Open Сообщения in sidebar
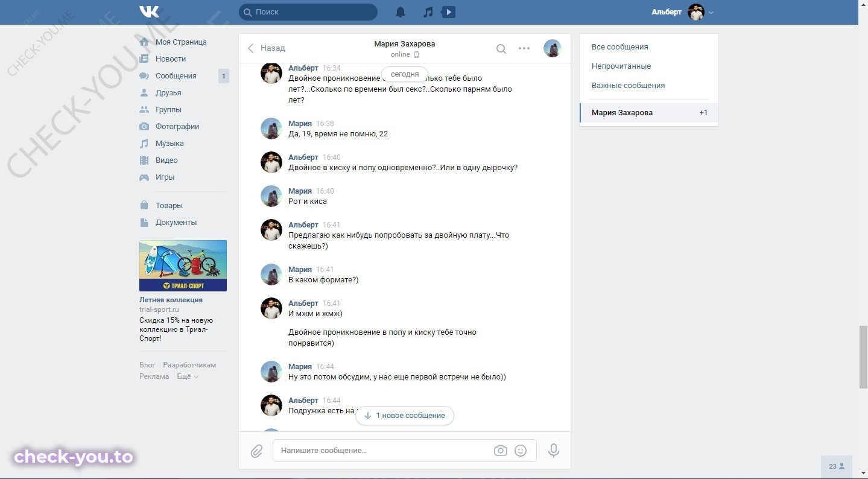Screen dimensions: 868x479 [176, 76]
